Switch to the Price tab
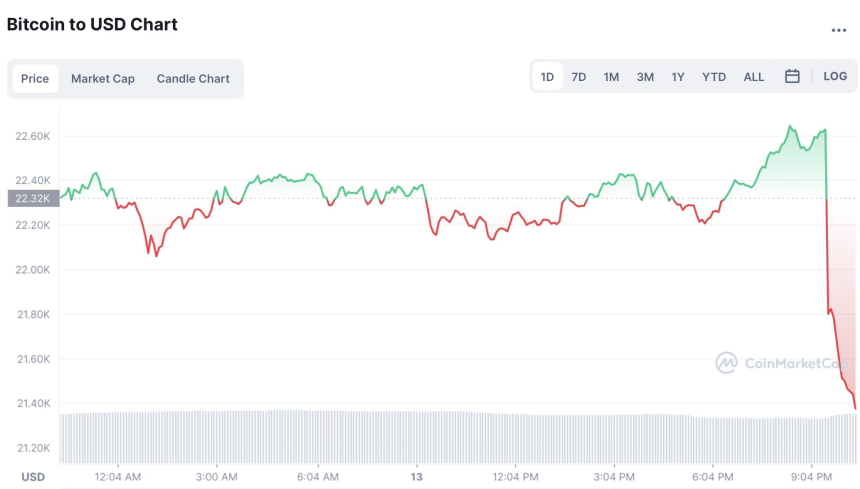860x489 pixels. click(35, 79)
